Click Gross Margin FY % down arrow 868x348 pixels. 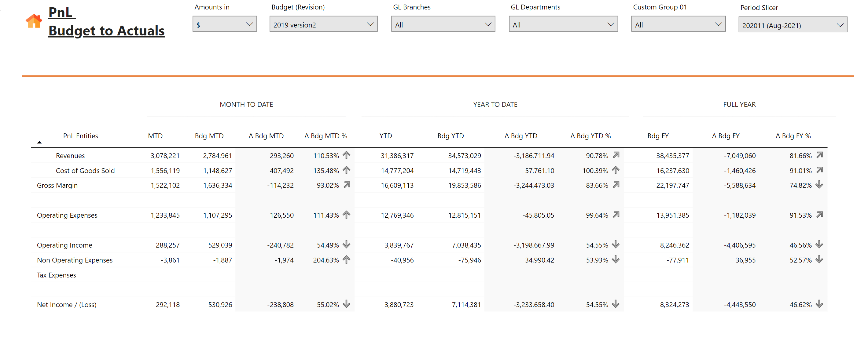(x=819, y=185)
